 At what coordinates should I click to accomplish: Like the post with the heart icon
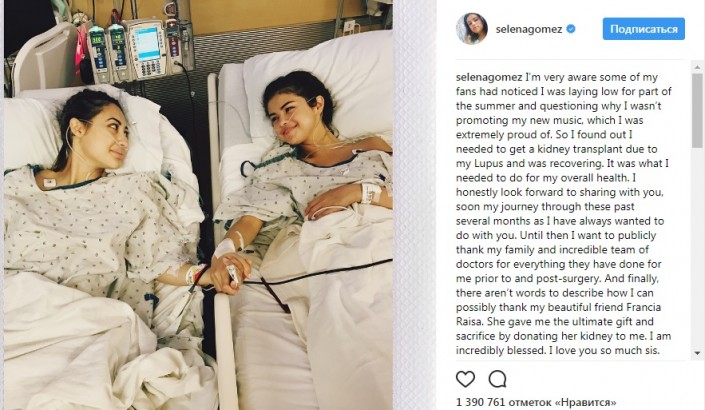tap(465, 379)
